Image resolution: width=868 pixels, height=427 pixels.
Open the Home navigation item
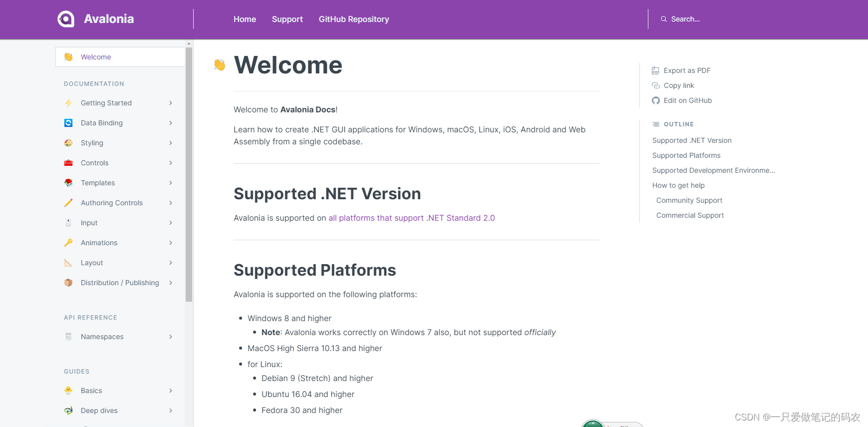point(245,19)
